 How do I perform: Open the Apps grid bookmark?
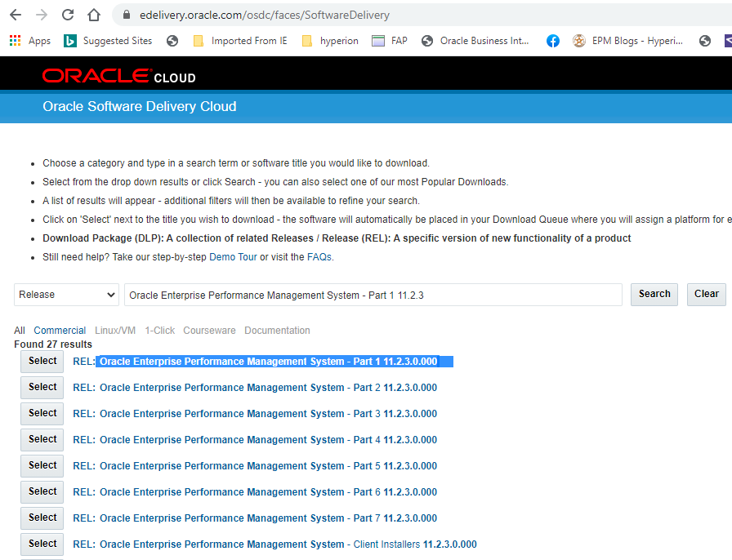click(x=30, y=41)
